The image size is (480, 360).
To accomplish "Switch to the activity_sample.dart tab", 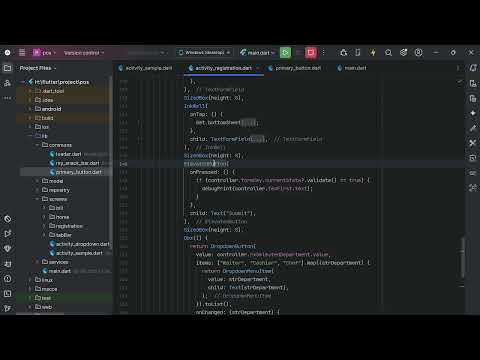I will 145,68.
